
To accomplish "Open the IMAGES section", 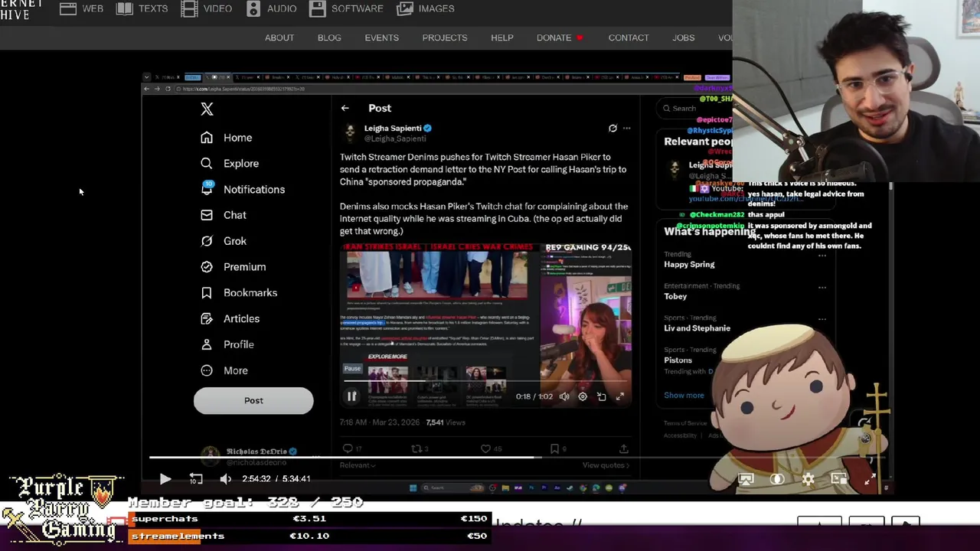I will [x=426, y=8].
